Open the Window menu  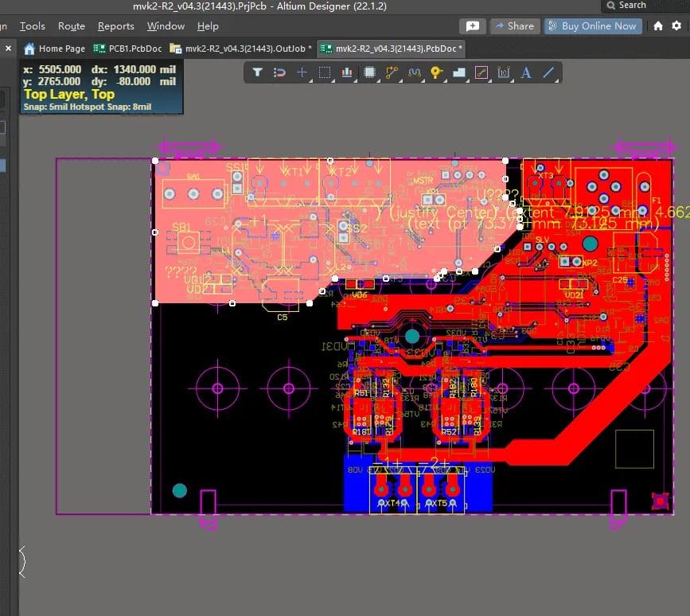point(166,26)
